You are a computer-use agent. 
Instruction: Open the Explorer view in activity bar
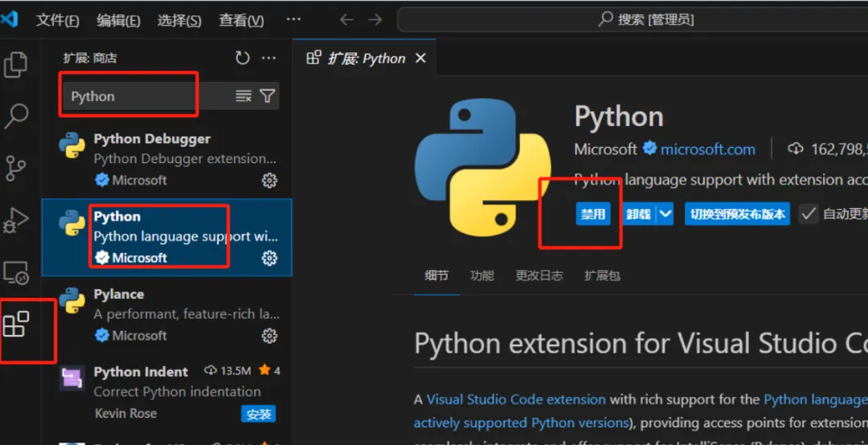coord(16,65)
